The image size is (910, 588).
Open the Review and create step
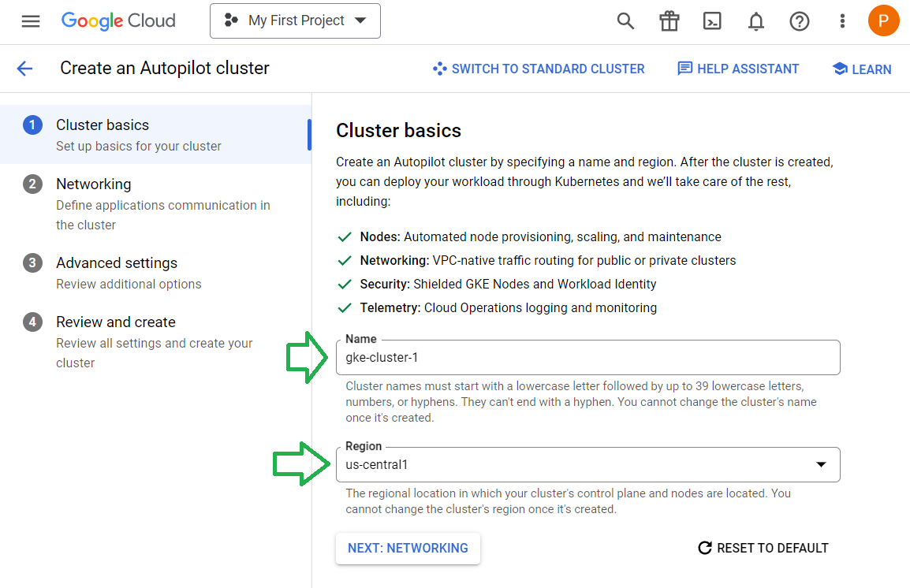click(116, 322)
